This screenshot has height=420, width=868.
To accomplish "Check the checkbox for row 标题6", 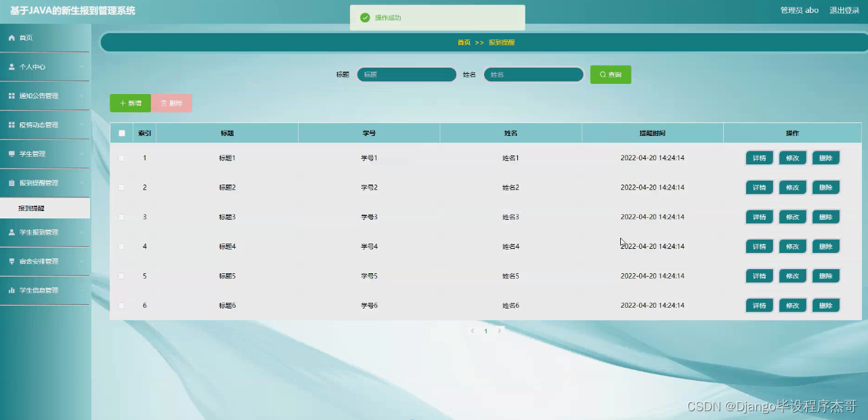I will (x=121, y=306).
